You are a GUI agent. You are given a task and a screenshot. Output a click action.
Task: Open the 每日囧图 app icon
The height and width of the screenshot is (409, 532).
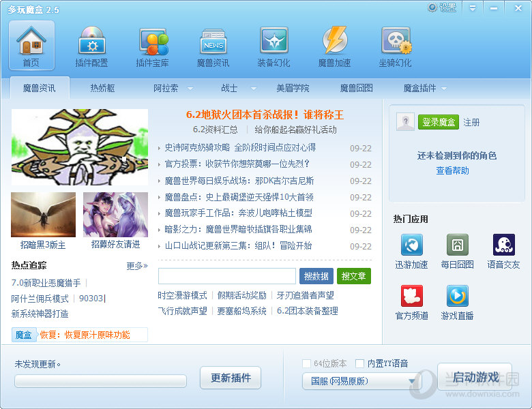click(x=458, y=245)
